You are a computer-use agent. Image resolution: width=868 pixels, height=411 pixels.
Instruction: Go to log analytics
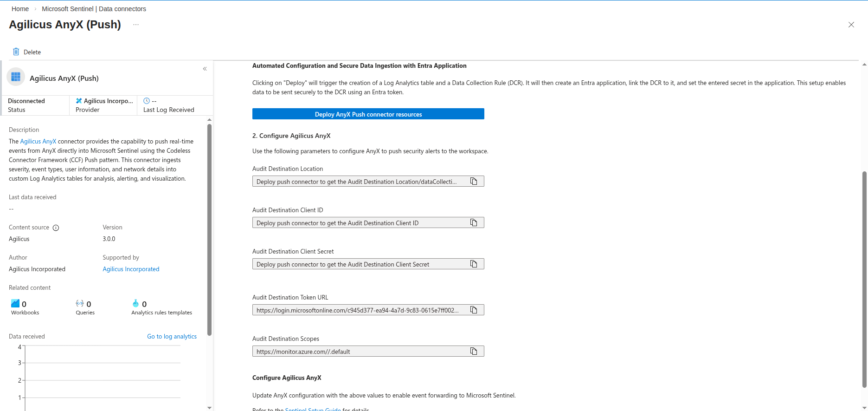pos(172,336)
